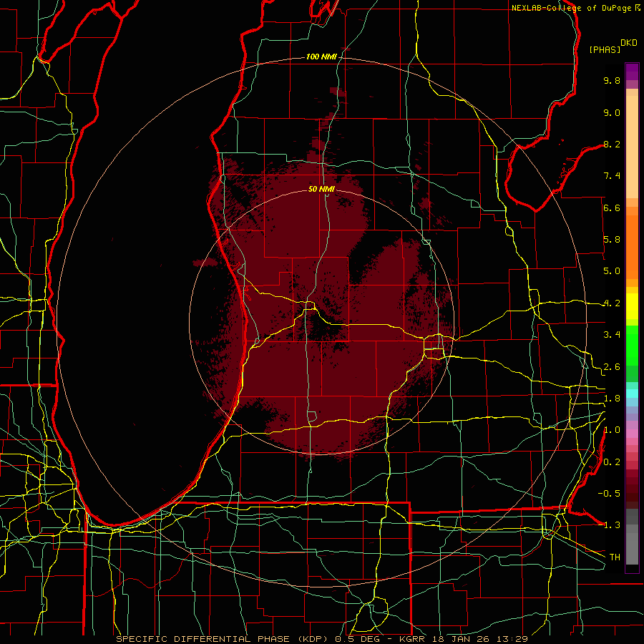Click the 7.4 value on the color scale
The height and width of the screenshot is (644, 644).
(612, 176)
